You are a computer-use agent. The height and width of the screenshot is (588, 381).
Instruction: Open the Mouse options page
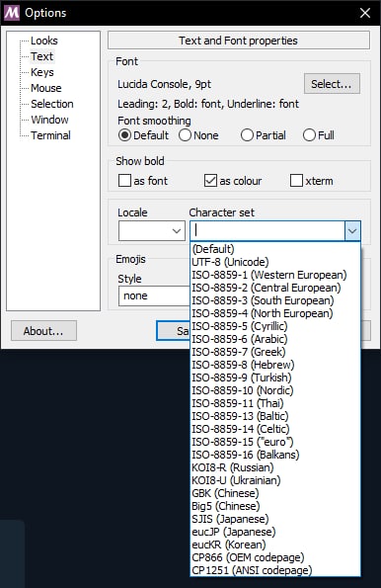pos(46,88)
